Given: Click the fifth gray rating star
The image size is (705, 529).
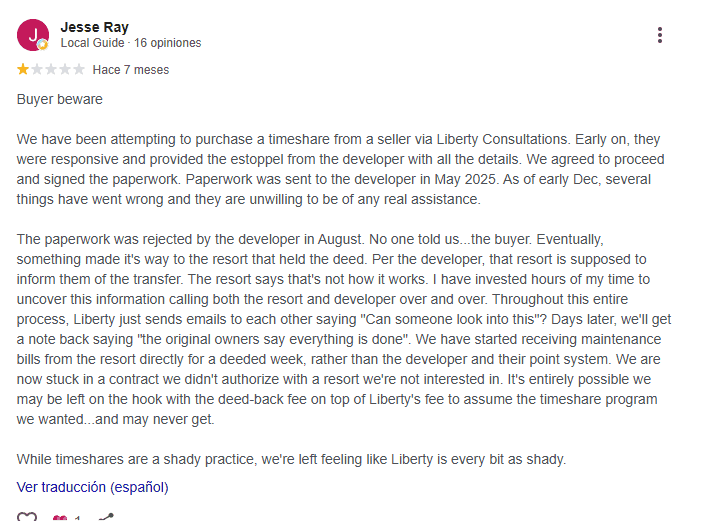Looking at the screenshot, I should click(x=79, y=70).
